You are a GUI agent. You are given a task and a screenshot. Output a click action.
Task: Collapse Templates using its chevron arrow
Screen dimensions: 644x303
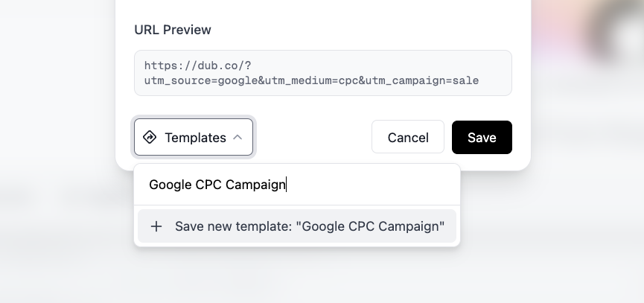coord(237,138)
